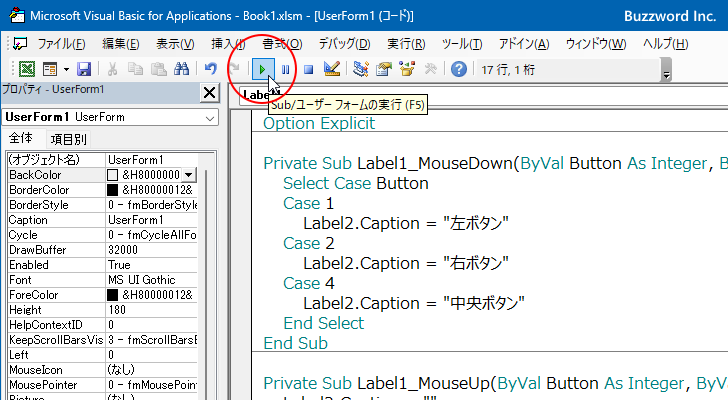Image resolution: width=728 pixels, height=400 pixels.
Task: Open the デバッグ(D) menu
Action: coord(344,44)
